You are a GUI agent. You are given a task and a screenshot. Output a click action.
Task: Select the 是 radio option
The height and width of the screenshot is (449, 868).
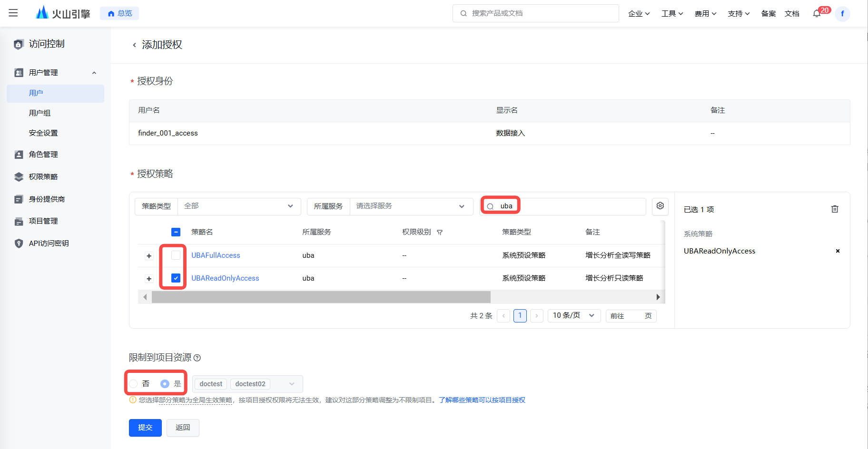165,384
